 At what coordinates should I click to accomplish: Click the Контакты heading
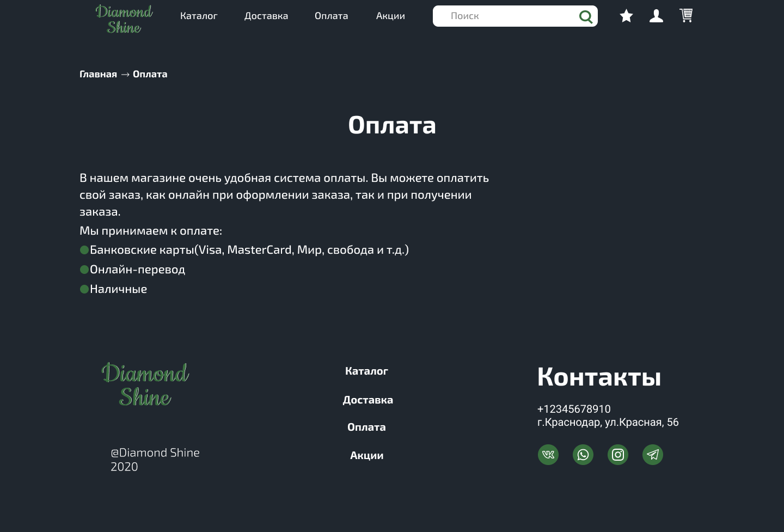(x=599, y=376)
